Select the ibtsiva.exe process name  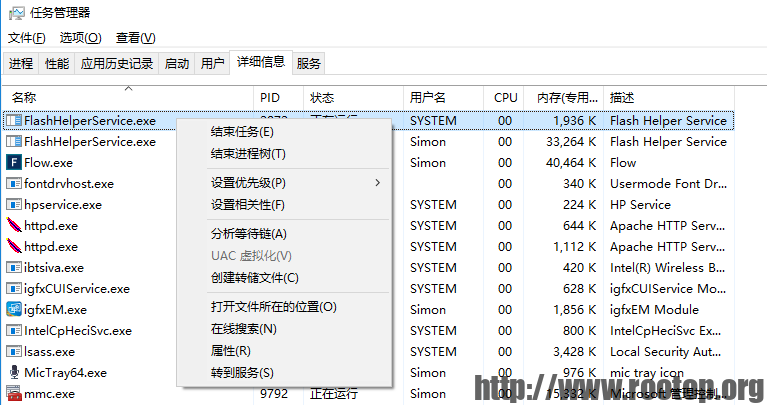tap(54, 268)
